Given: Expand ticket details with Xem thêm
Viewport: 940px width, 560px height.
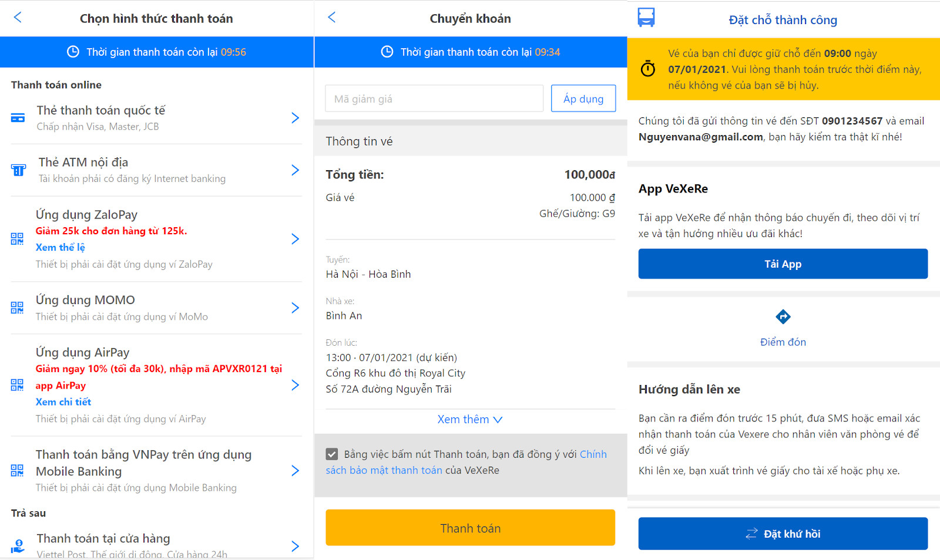Looking at the screenshot, I should (470, 420).
